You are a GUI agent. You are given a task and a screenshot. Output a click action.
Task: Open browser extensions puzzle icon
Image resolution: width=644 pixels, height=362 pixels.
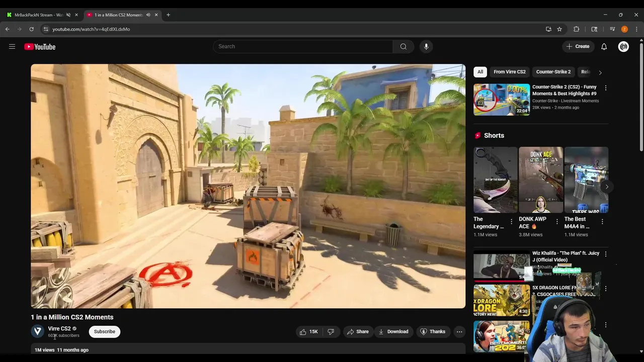[x=577, y=29]
